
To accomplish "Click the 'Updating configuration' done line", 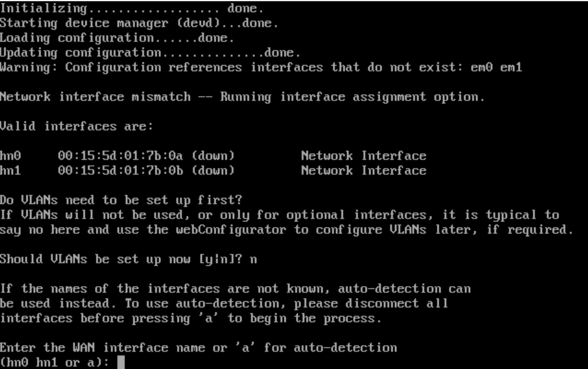I will click(x=150, y=52).
